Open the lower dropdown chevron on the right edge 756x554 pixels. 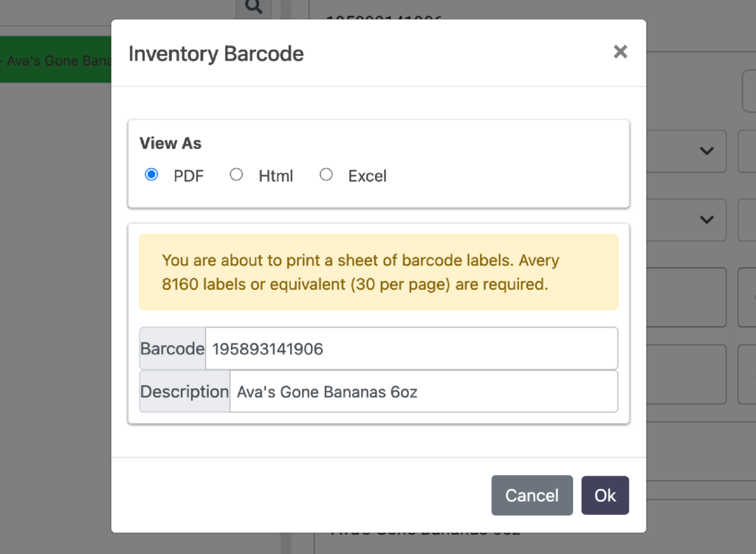(706, 220)
